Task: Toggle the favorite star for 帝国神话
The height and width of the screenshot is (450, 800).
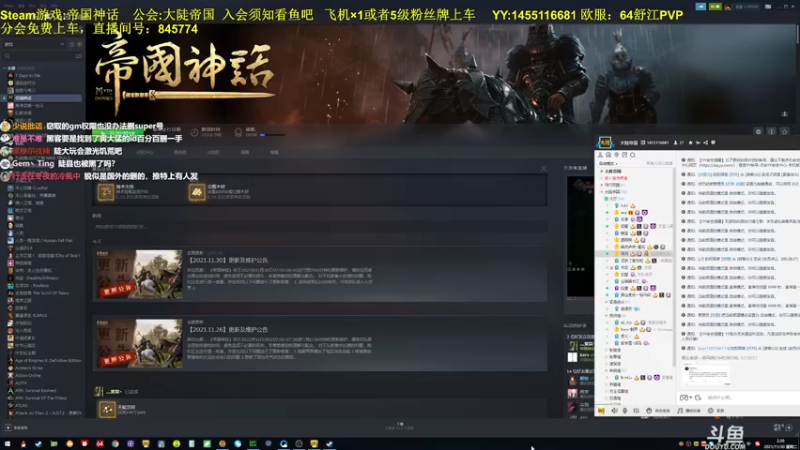Action: coord(785,132)
